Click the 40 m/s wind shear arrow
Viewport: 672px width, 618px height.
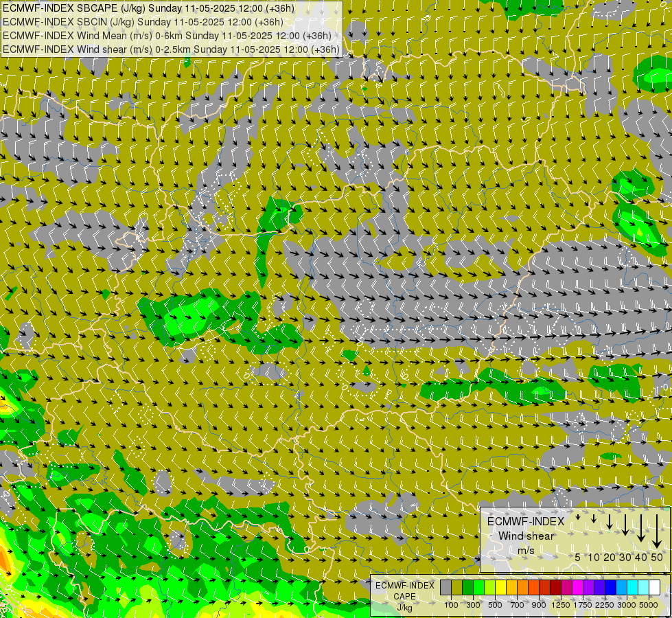click(x=641, y=528)
